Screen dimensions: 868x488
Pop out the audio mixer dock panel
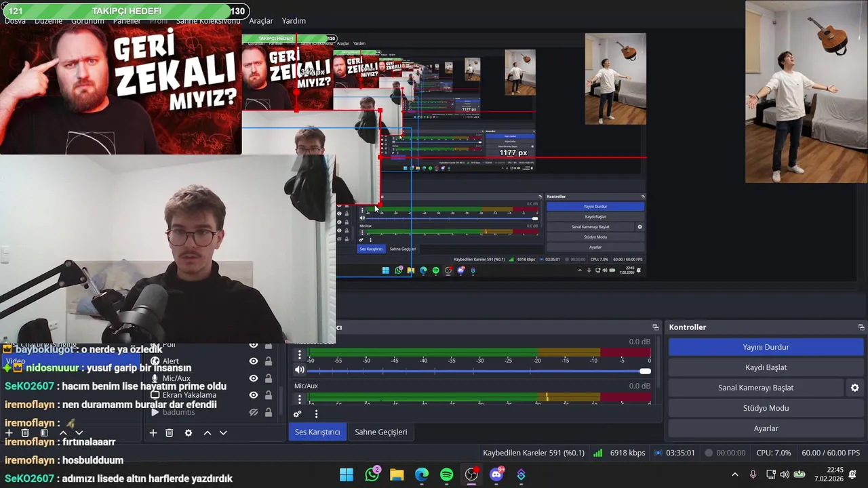(655, 327)
